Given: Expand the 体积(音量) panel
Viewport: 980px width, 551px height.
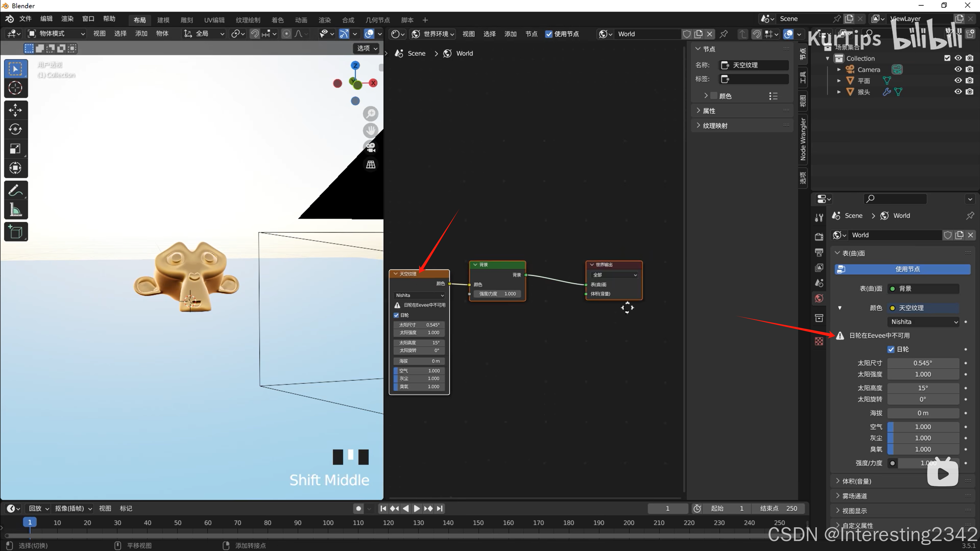Looking at the screenshot, I should (856, 481).
